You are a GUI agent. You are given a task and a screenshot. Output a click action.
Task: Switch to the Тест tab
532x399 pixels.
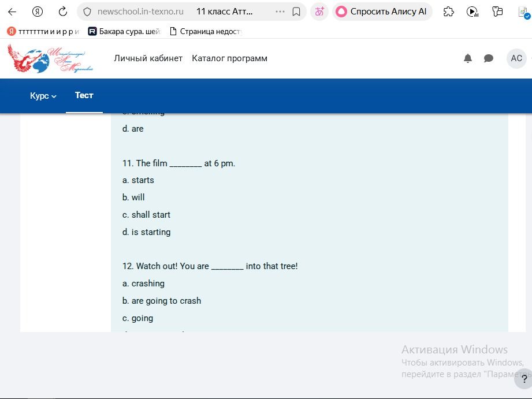click(84, 95)
